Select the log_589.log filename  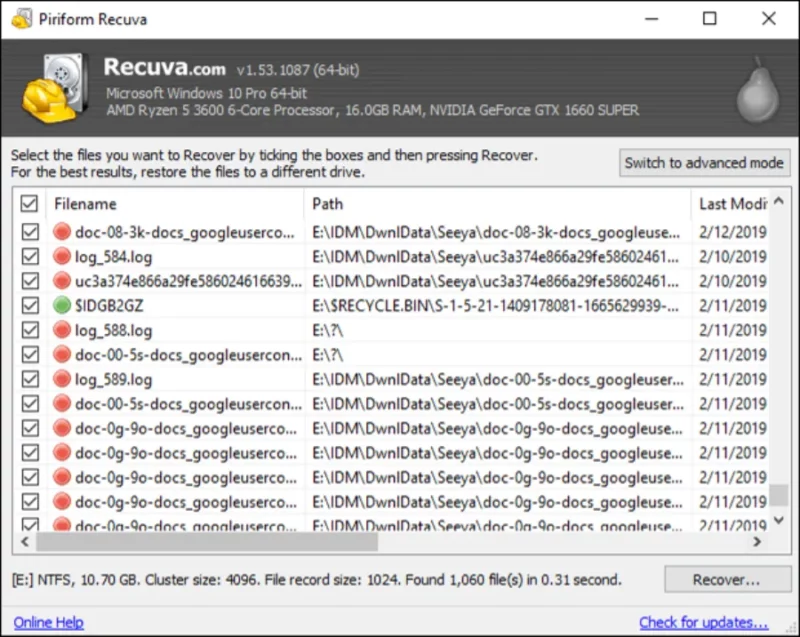[114, 379]
